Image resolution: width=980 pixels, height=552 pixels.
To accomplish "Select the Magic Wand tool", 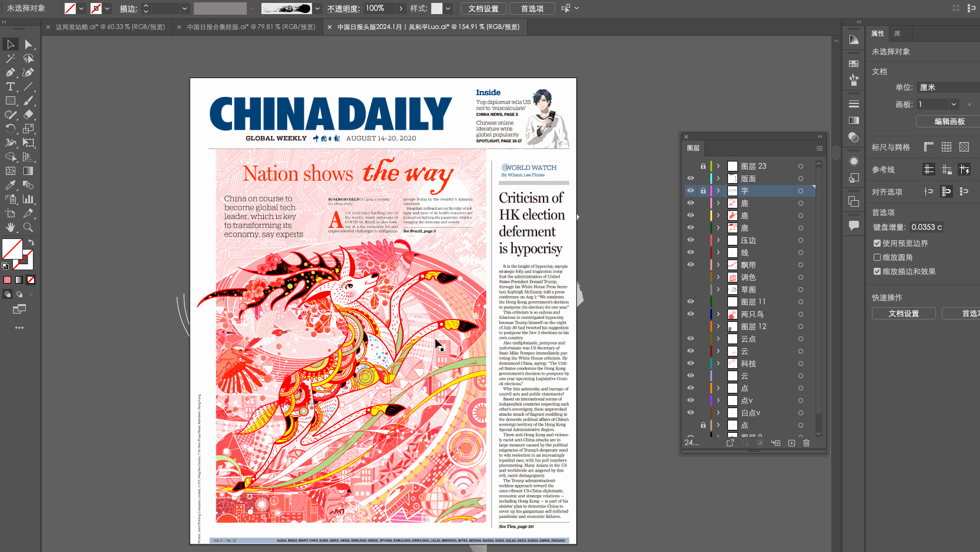I will 11,59.
